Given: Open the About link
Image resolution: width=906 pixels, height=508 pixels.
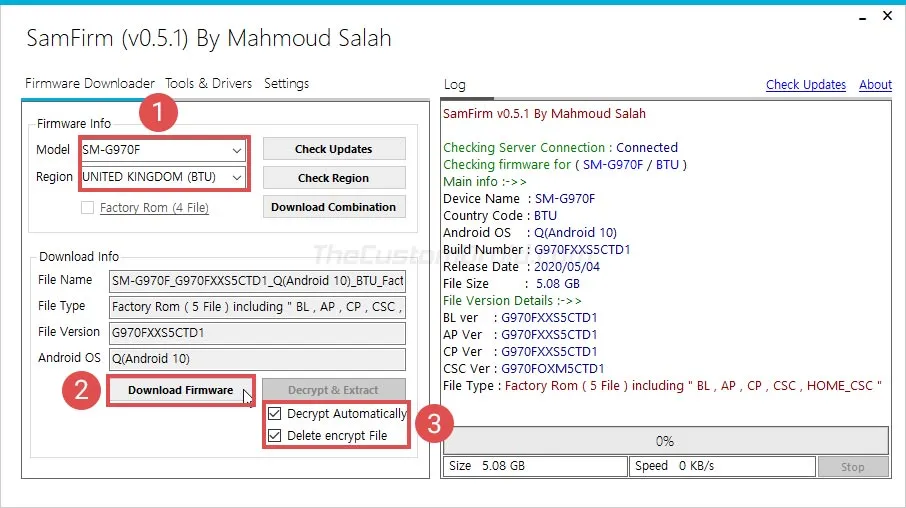Looking at the screenshot, I should 875,84.
